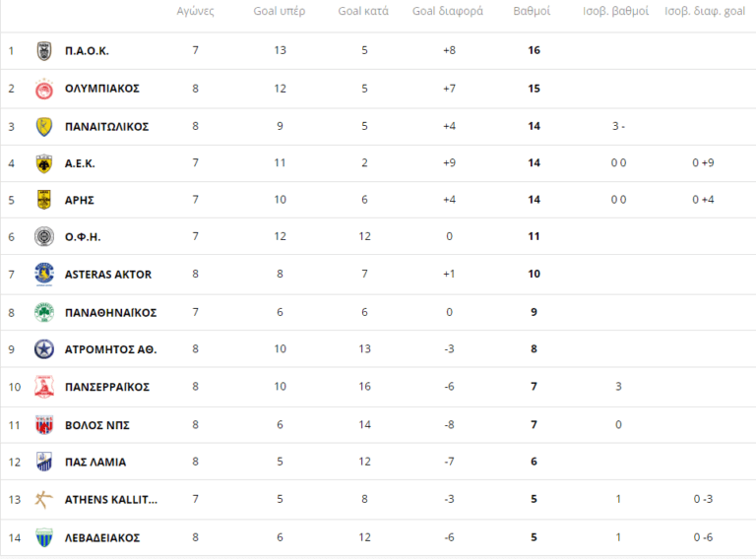
Task: Sort by Goal διαφορά column header
Action: coord(448,13)
